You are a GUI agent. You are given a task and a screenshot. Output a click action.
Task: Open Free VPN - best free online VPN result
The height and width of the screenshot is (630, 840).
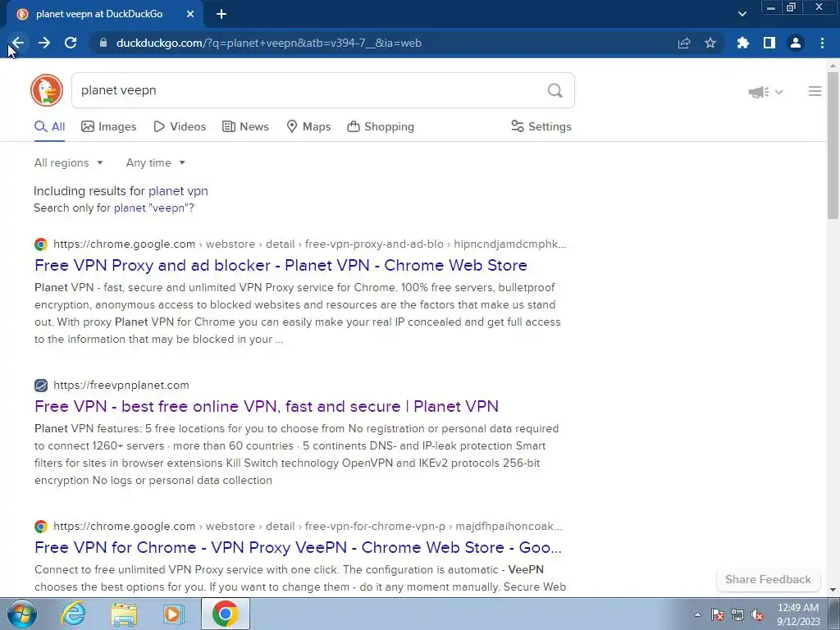pos(267,406)
